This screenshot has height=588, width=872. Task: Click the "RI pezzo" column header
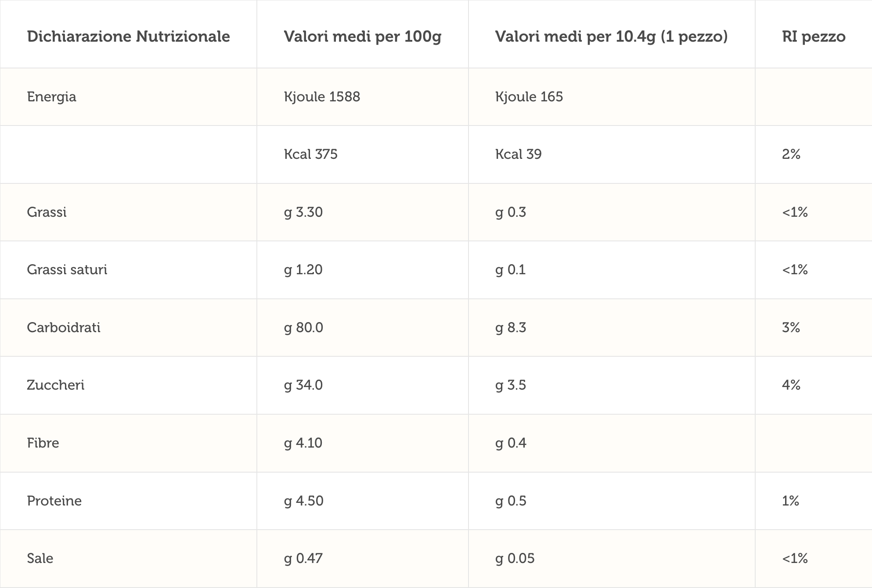pos(813,36)
